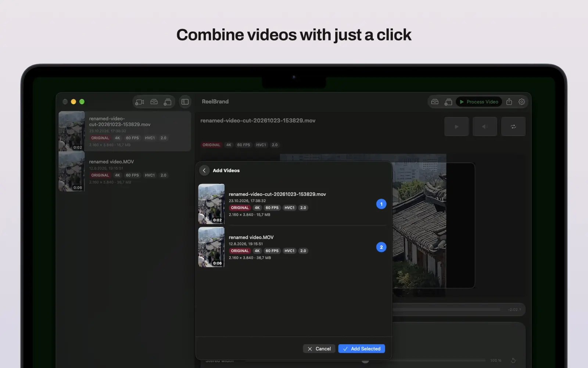
Task: Click the add video camera icon in sidebar toolbar
Action: pos(140,102)
